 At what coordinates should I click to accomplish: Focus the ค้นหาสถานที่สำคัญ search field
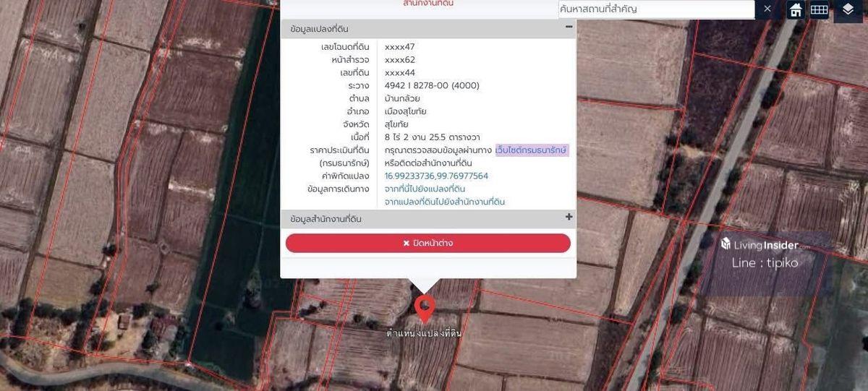655,9
